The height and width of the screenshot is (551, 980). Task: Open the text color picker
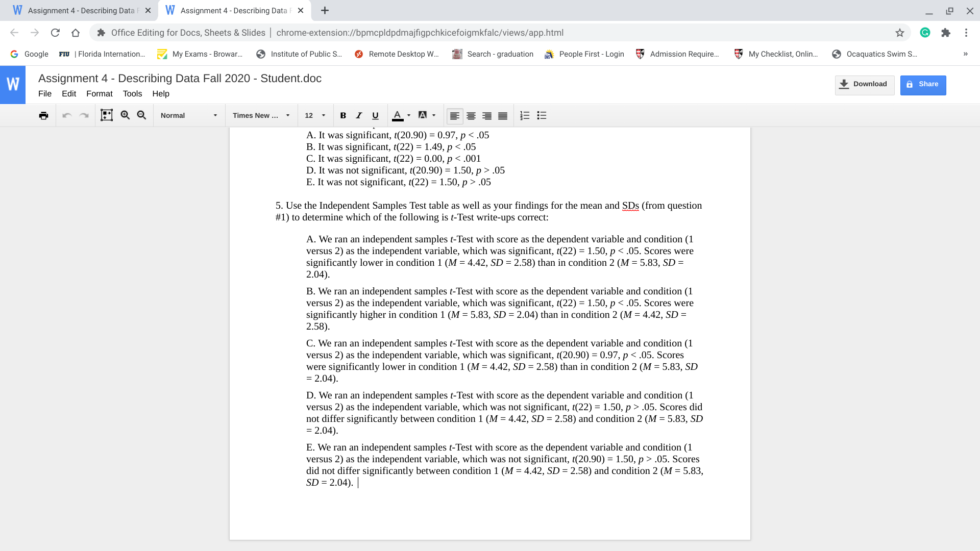click(x=398, y=115)
